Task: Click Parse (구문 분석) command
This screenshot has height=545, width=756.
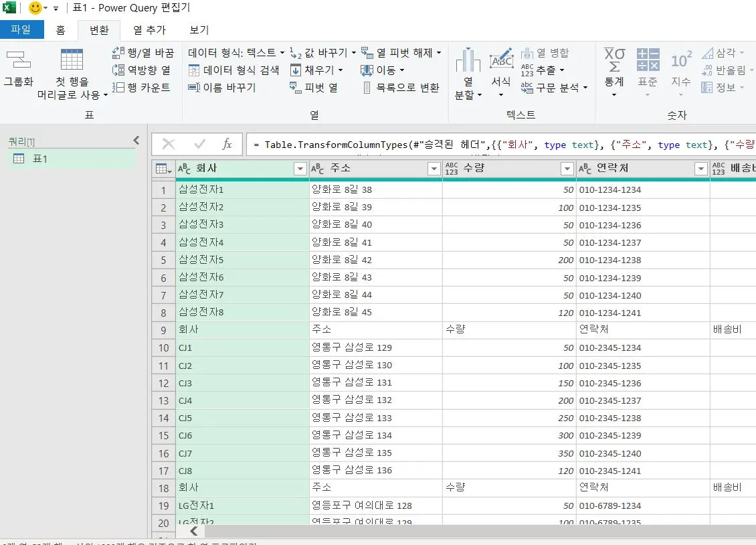Action: 554,87
